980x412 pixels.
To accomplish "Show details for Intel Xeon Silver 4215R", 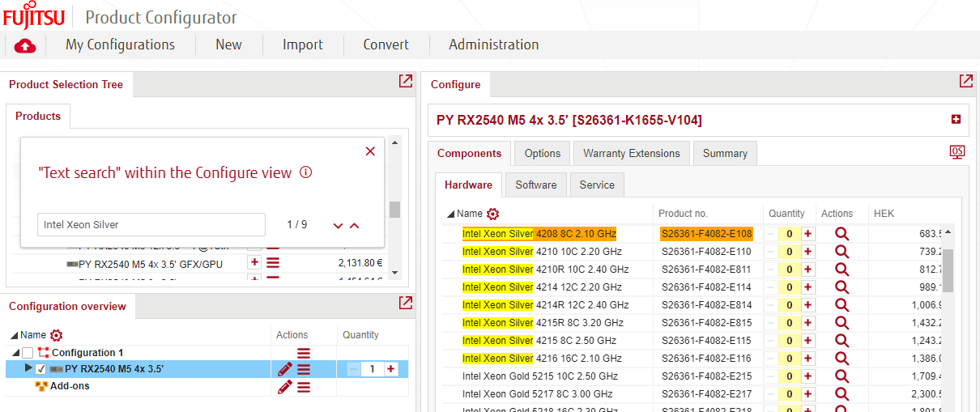I will [x=842, y=323].
